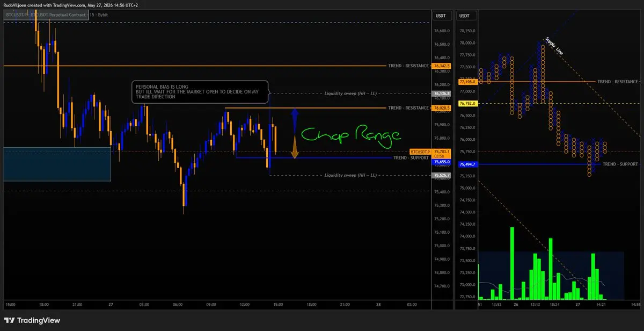This screenshot has width=644, height=331.
Task: Click the 75,400.0 tick on the left price scale
Action: click(x=442, y=192)
